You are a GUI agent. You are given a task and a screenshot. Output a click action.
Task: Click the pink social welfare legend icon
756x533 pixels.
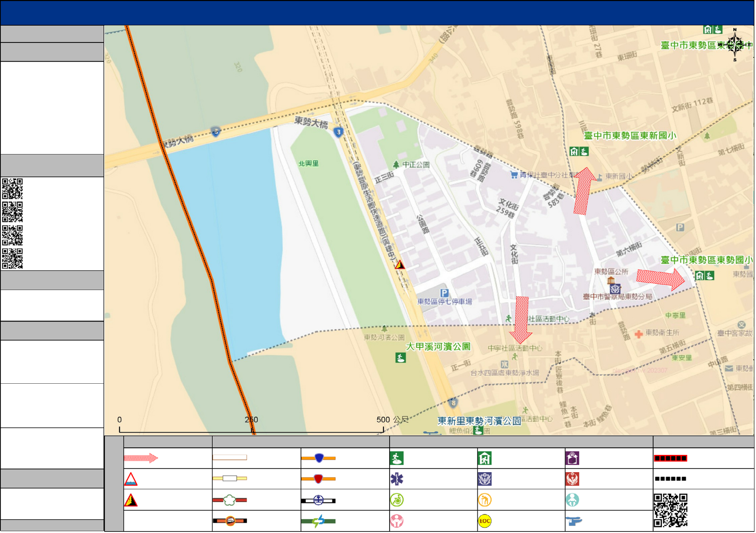pyautogui.click(x=397, y=521)
